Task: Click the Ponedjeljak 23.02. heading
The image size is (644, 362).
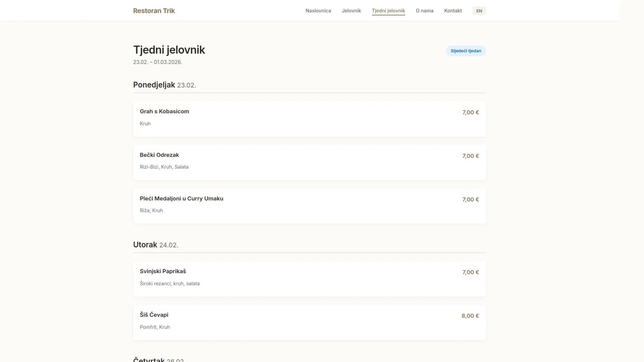Action: [164, 85]
